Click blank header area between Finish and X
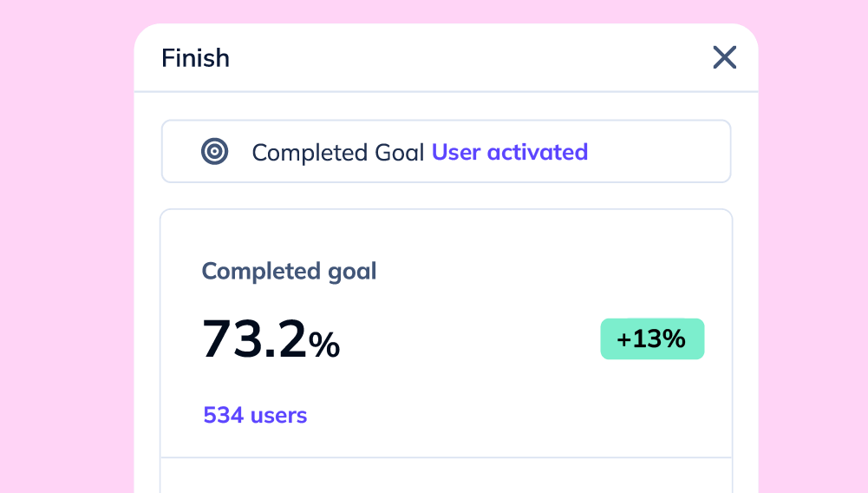The height and width of the screenshot is (493, 868). click(x=471, y=57)
